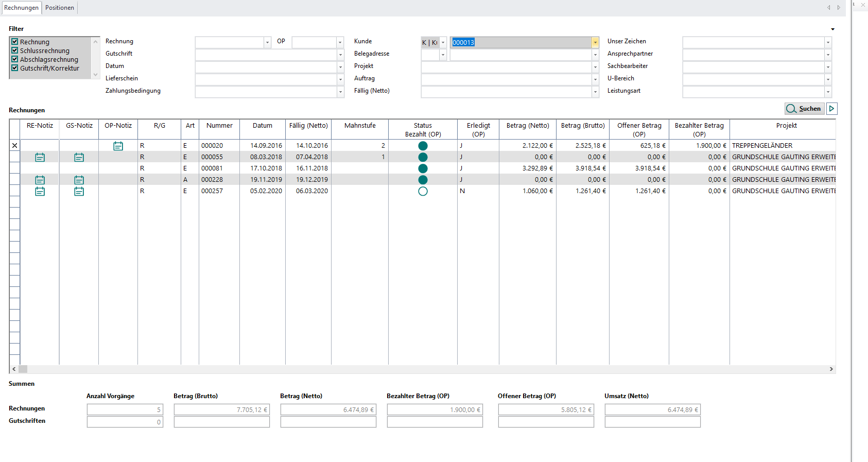
Task: Select the Rechnungen tab
Action: click(21, 8)
